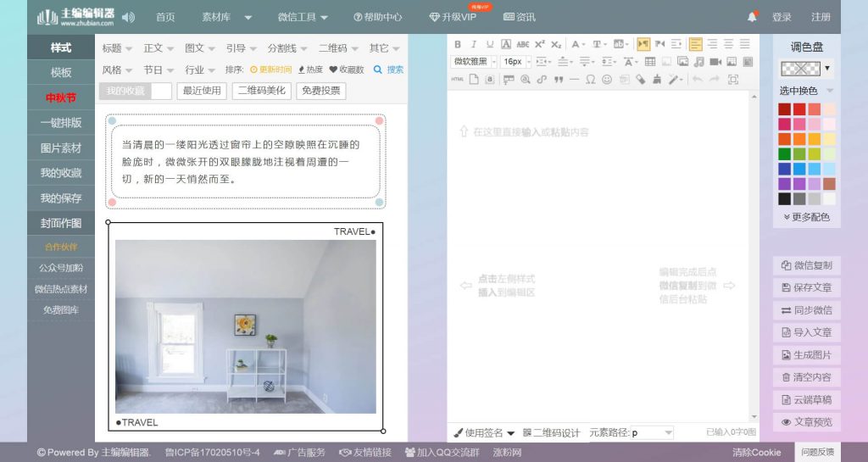Image resolution: width=868 pixels, height=462 pixels.
Task: Toggle subscript formatting
Action: 556,44
